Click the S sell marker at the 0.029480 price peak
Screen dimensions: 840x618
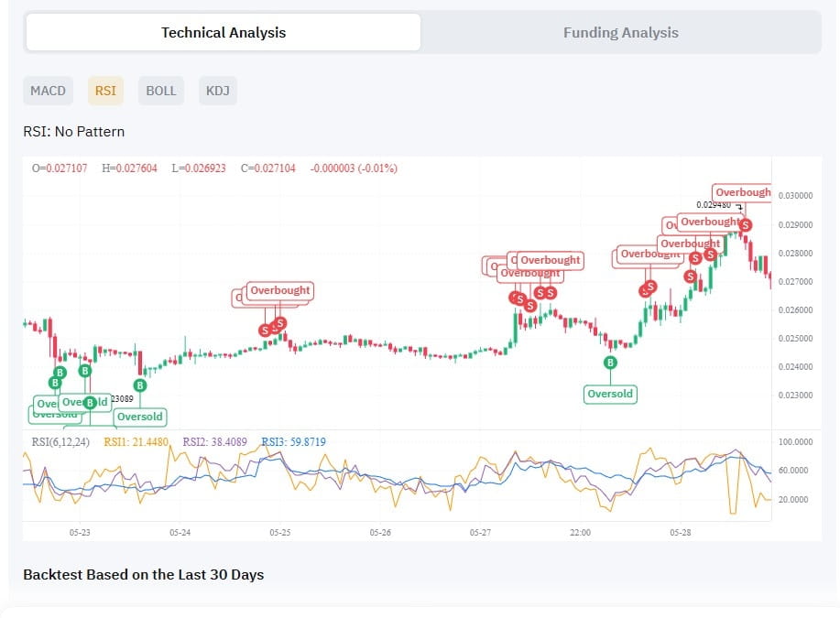pyautogui.click(x=745, y=224)
